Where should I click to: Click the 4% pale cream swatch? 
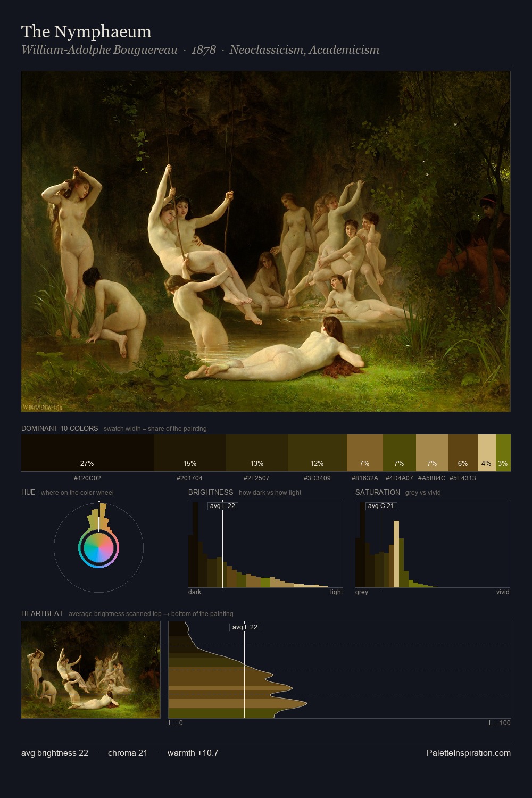487,453
